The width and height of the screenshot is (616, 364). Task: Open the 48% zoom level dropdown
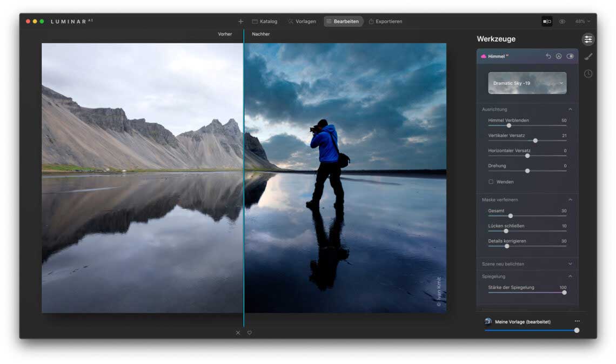[582, 22]
